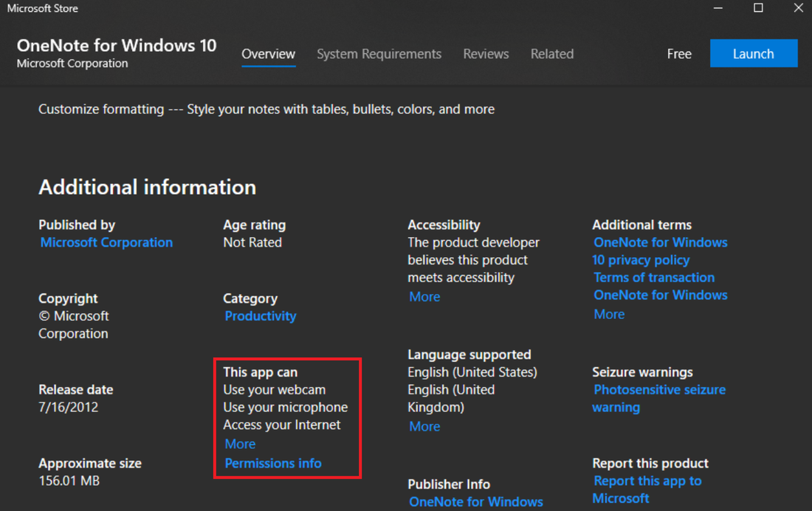The image size is (812, 511).
Task: Select the Free price label
Action: point(679,54)
